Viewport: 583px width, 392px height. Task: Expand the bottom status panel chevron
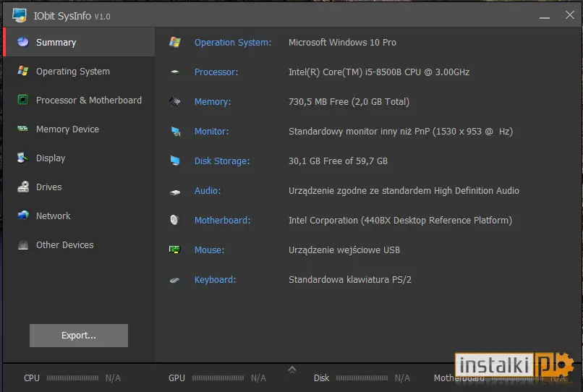(x=292, y=370)
